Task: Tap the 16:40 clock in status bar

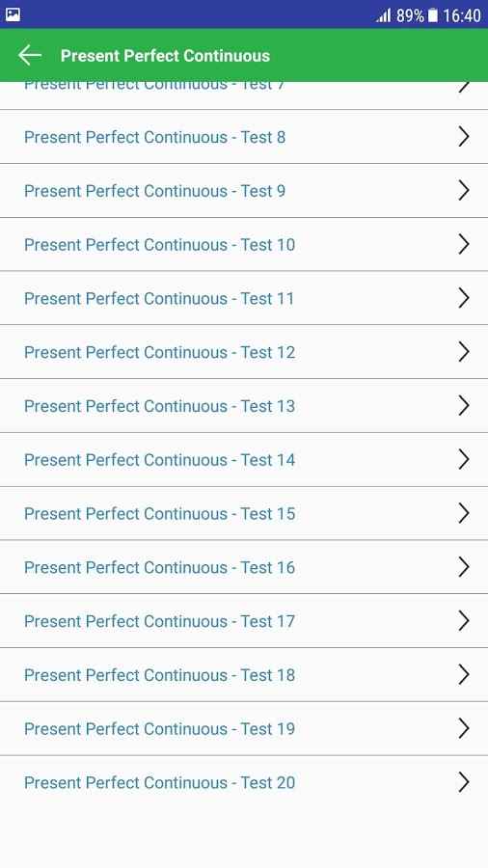Action: pos(461,15)
